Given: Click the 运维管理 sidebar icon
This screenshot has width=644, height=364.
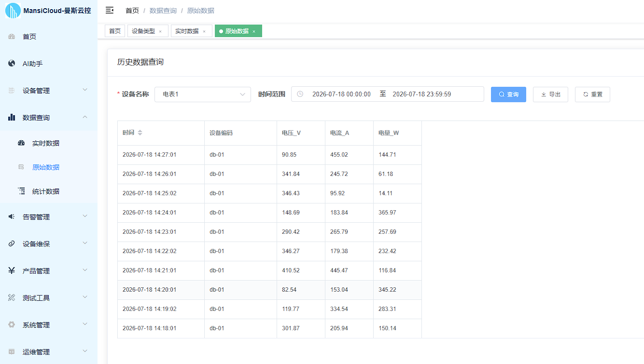Looking at the screenshot, I should (12, 352).
